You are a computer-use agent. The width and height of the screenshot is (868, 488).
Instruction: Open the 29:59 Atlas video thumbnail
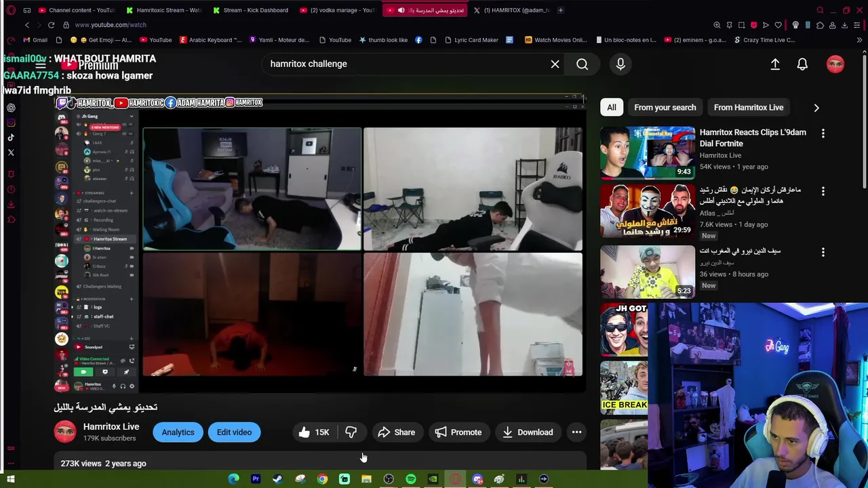click(648, 211)
